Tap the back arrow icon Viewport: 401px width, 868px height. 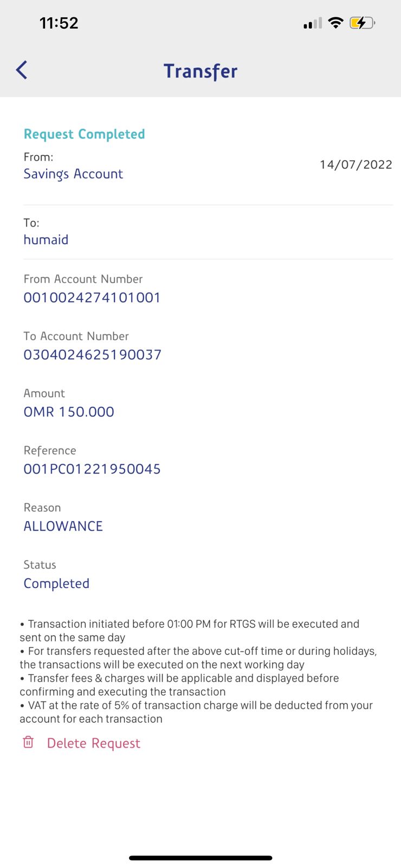(22, 70)
